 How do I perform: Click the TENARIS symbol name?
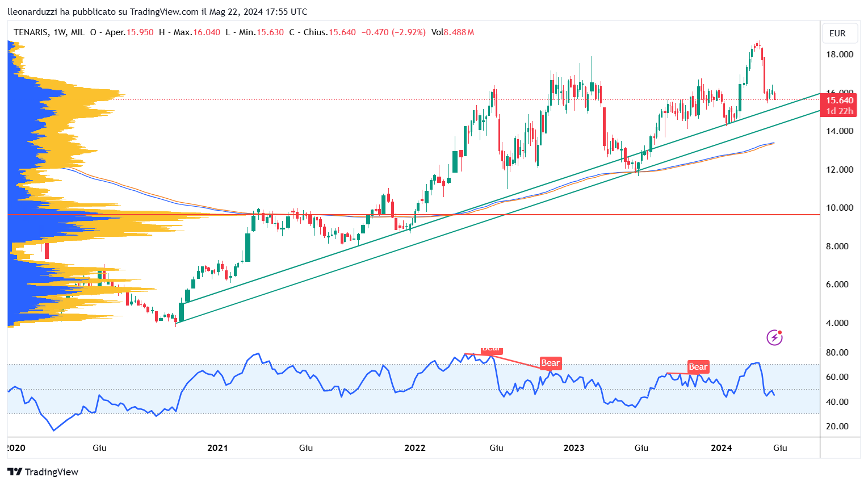pyautogui.click(x=31, y=32)
